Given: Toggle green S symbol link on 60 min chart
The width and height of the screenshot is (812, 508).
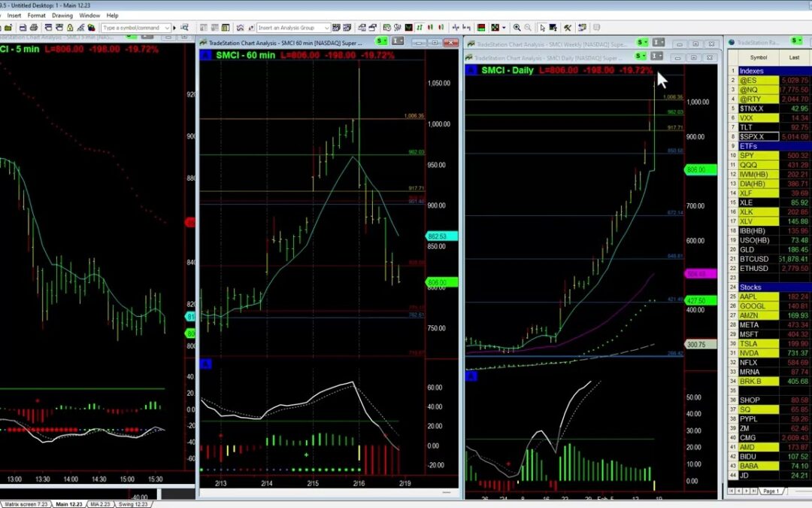Looking at the screenshot, I should [x=382, y=41].
